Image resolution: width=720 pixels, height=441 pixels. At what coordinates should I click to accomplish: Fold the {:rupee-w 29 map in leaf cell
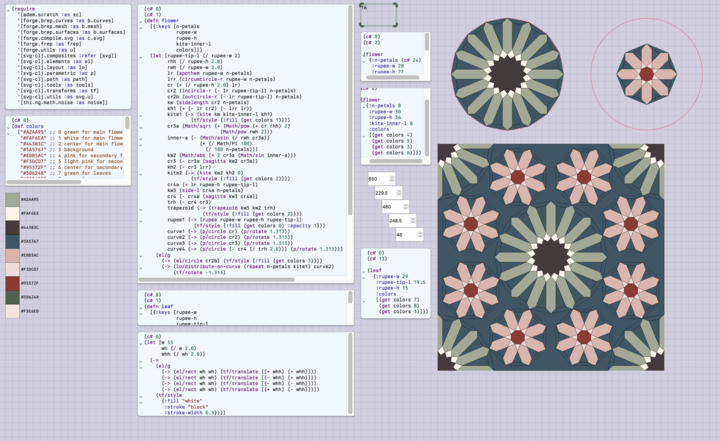point(364,277)
